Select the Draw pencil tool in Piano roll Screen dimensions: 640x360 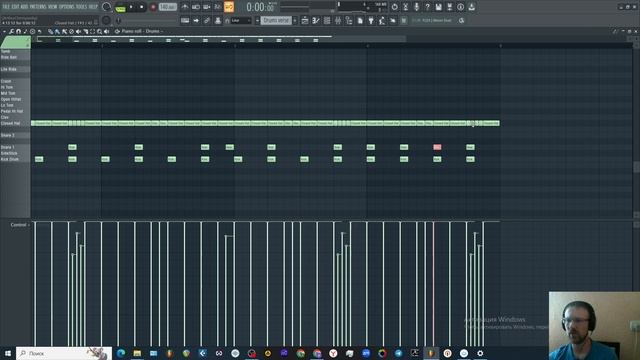click(51, 31)
